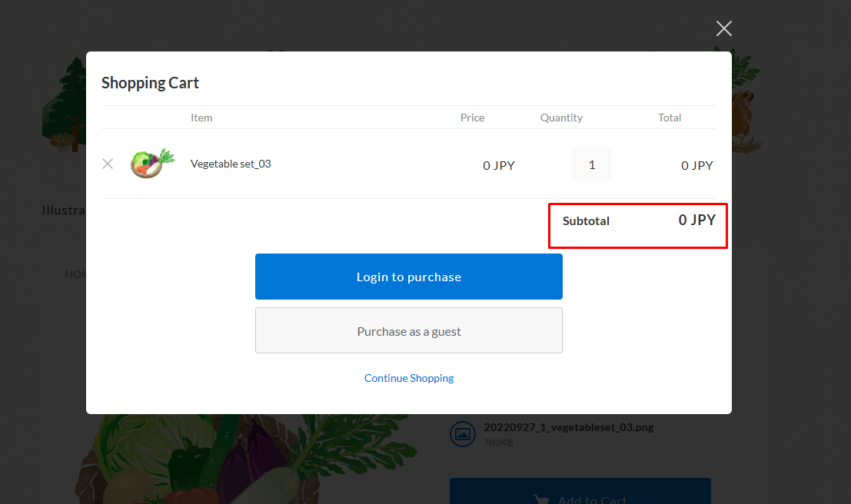Select the filename 20220927_1_vegetableset_03.png

click(x=568, y=427)
